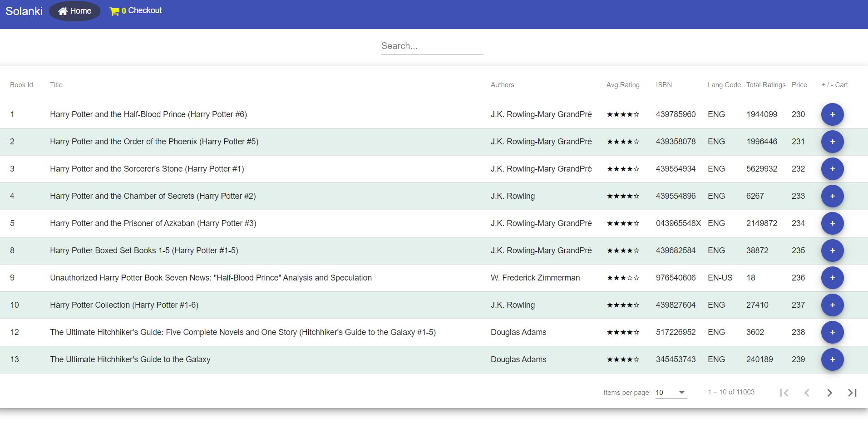
Task: Click the shopping cart Checkout button
Action: [136, 11]
